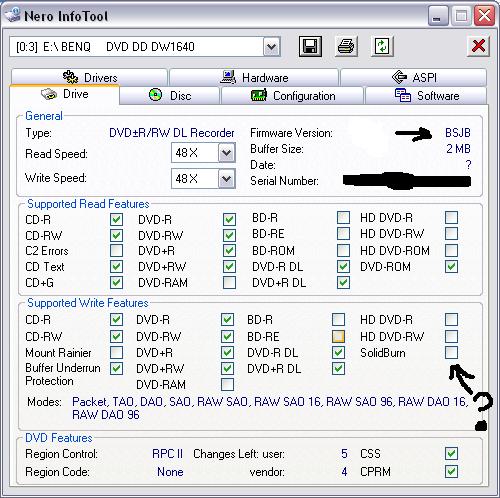
Task: Click the Drive tab drive icon
Action: 49,94
